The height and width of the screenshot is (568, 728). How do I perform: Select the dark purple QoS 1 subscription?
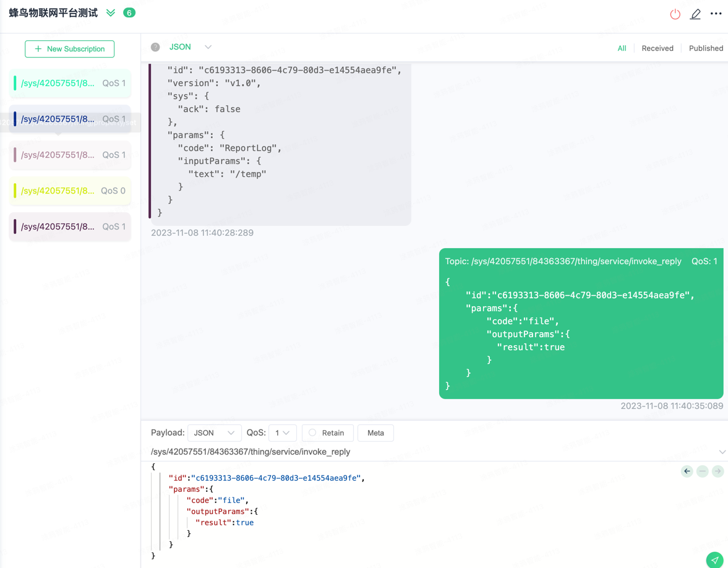tap(70, 226)
